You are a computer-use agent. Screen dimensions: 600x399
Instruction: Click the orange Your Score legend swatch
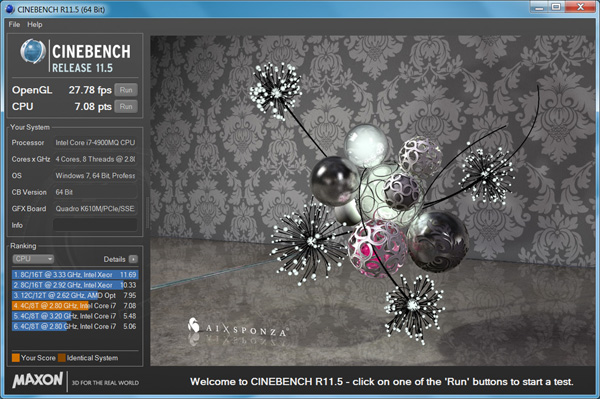coord(16,358)
